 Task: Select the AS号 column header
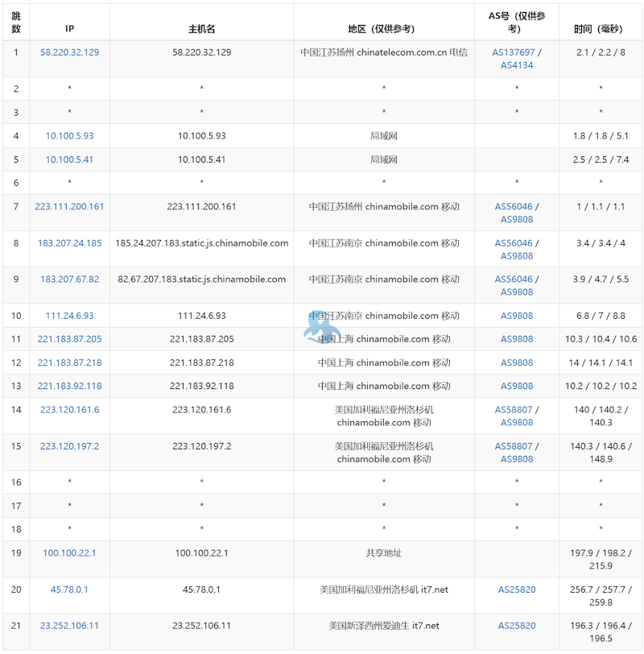(517, 23)
